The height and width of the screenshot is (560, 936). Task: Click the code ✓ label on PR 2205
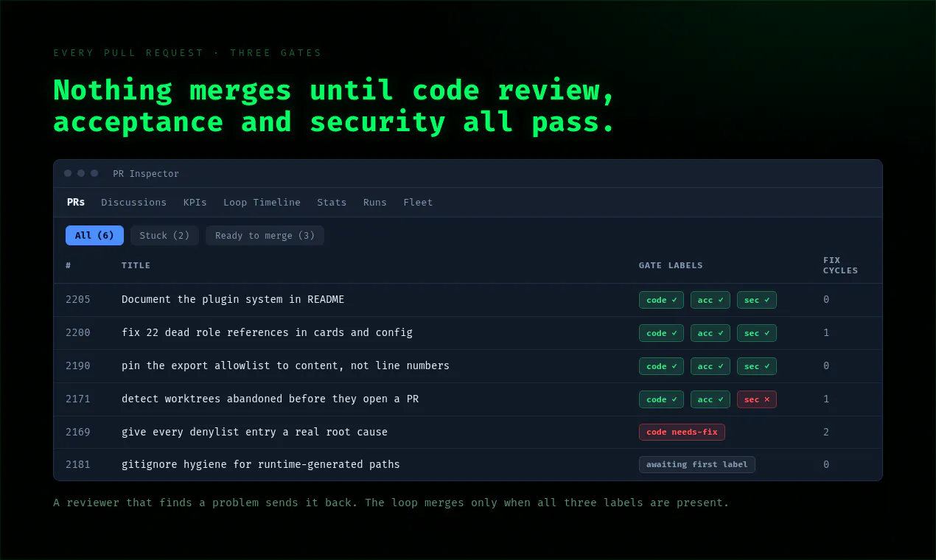661,300
